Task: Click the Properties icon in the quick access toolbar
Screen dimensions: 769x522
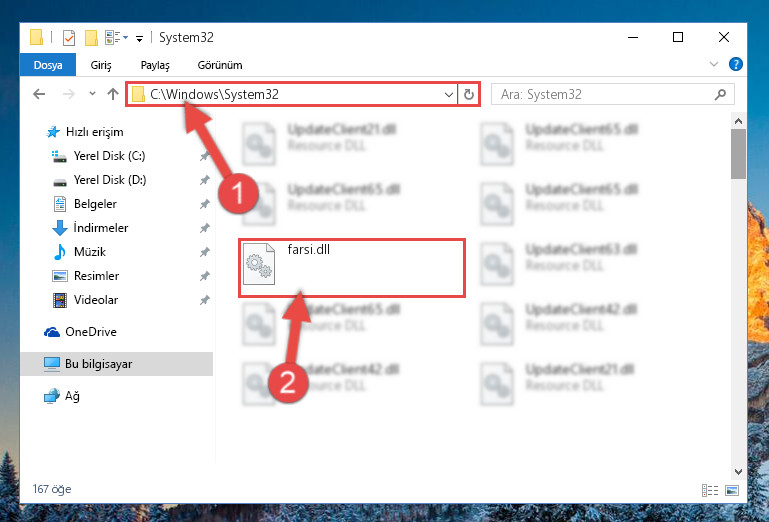Action: [x=69, y=37]
